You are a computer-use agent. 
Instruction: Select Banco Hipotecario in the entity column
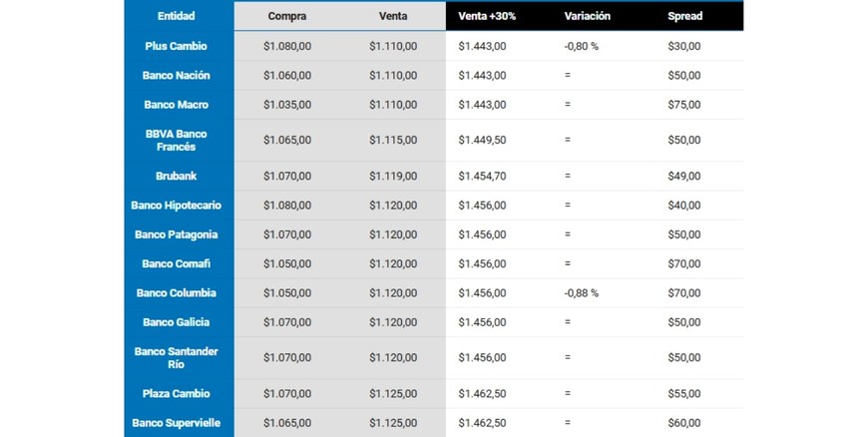[x=177, y=206]
